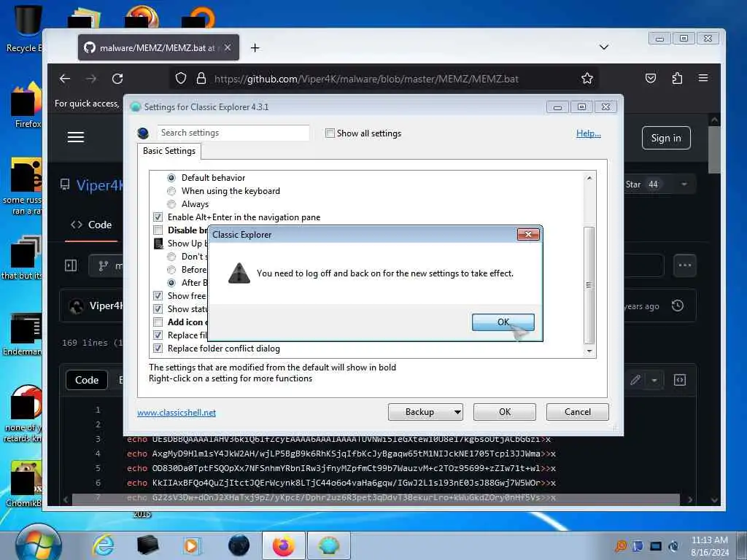
Task: Select the Code view toggle on GitHub
Action: click(87, 380)
